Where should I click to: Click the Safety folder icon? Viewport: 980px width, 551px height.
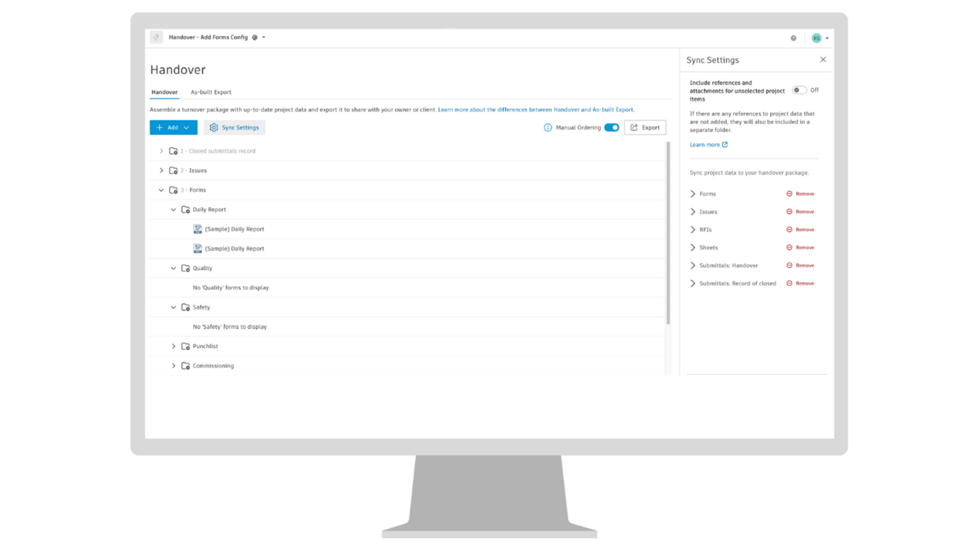coord(186,307)
